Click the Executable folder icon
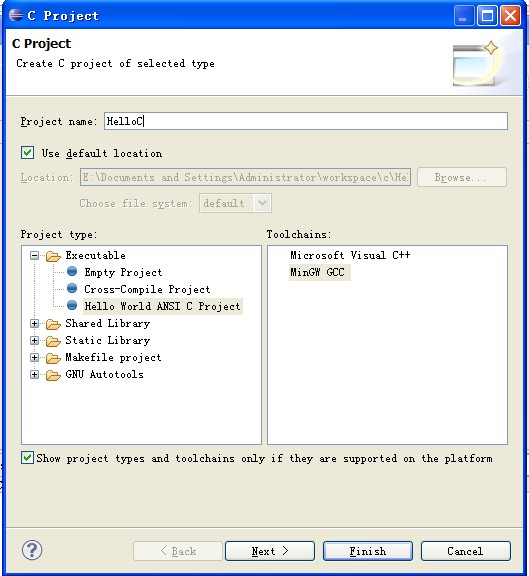Image resolution: width=529 pixels, height=576 pixels. pos(53,256)
